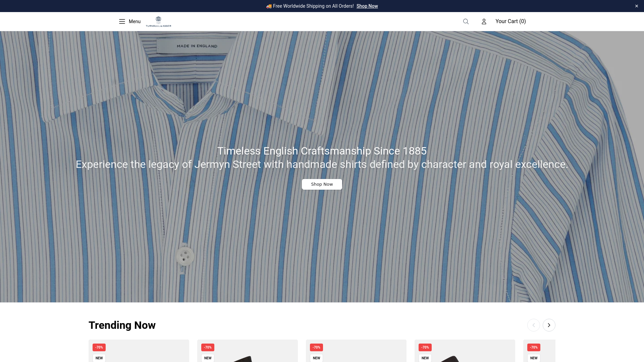This screenshot has height=362, width=644.
Task: Click NEW badge on second product
Action: coord(208,358)
